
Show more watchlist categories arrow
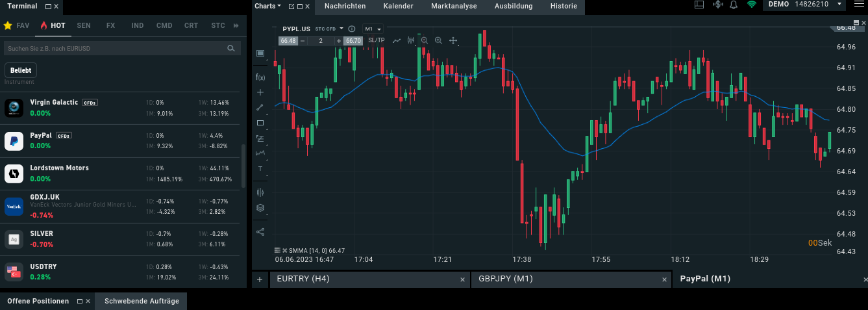pyautogui.click(x=236, y=25)
